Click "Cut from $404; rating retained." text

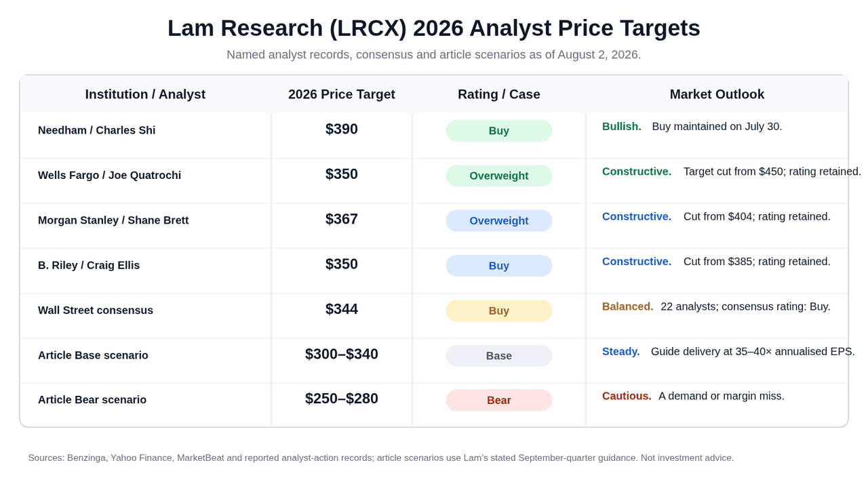point(757,216)
